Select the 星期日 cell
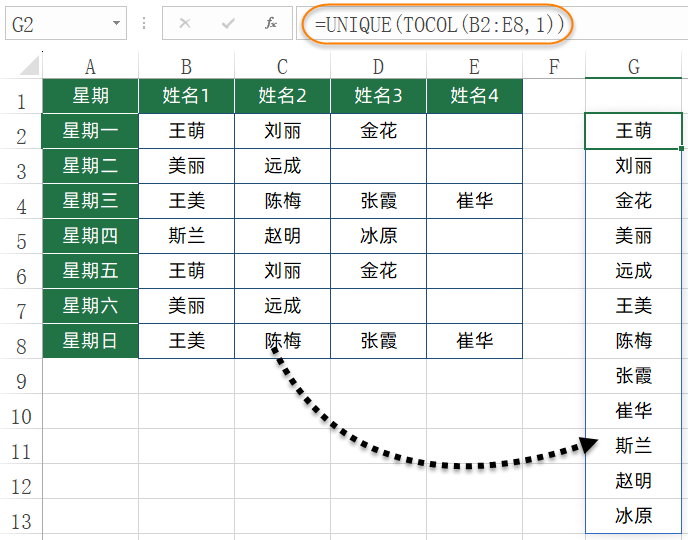This screenshot has width=688, height=540. coord(90,341)
